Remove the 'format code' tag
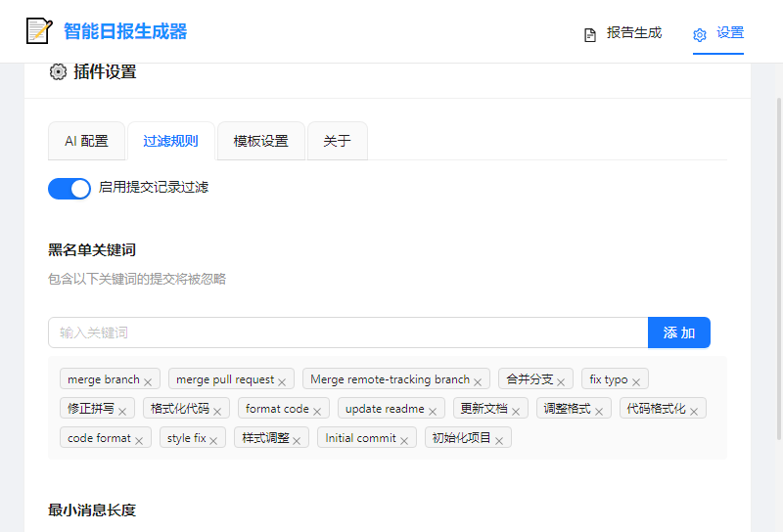 pos(317,411)
